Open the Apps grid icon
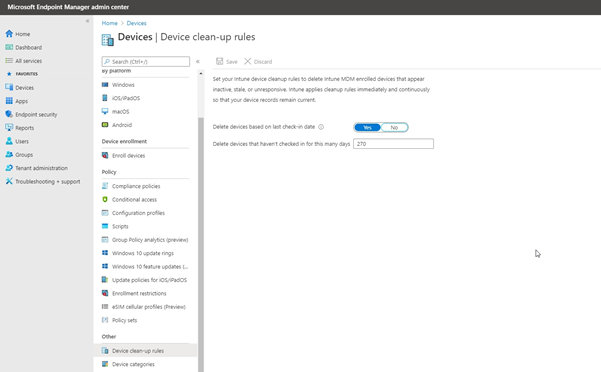The height and width of the screenshot is (372, 601). 9,101
